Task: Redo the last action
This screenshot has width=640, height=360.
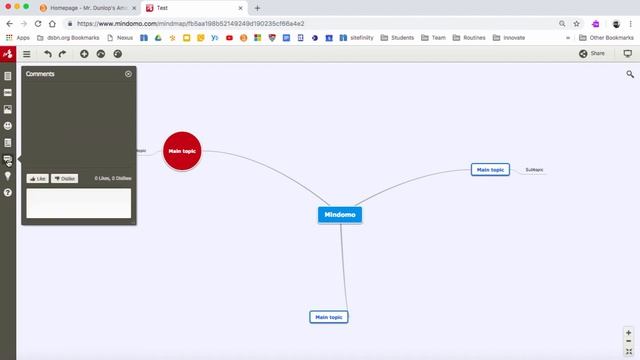Action: (62, 54)
